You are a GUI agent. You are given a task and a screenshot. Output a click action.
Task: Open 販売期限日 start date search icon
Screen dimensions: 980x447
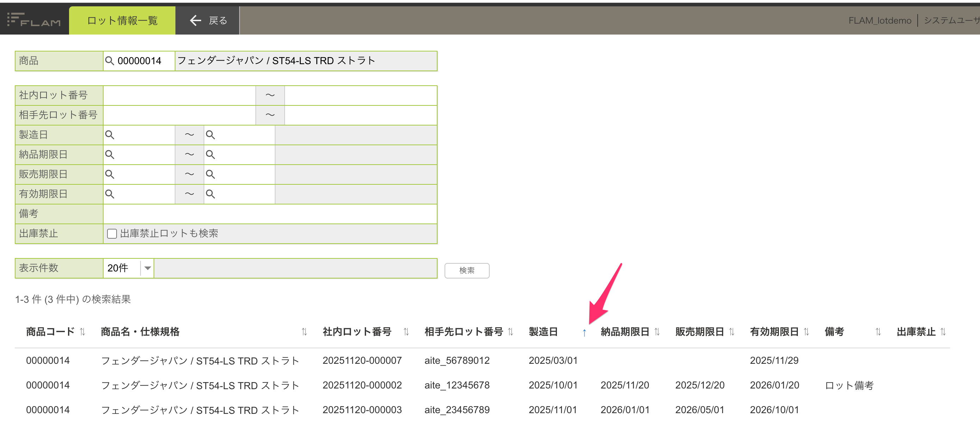coord(110,174)
